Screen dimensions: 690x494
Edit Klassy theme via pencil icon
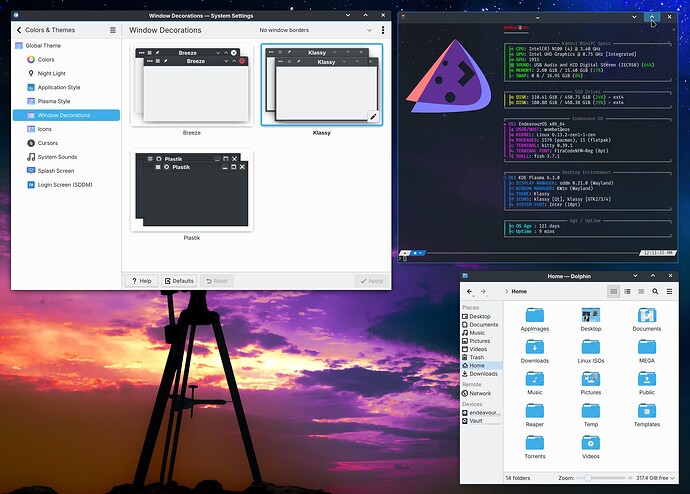(x=373, y=117)
